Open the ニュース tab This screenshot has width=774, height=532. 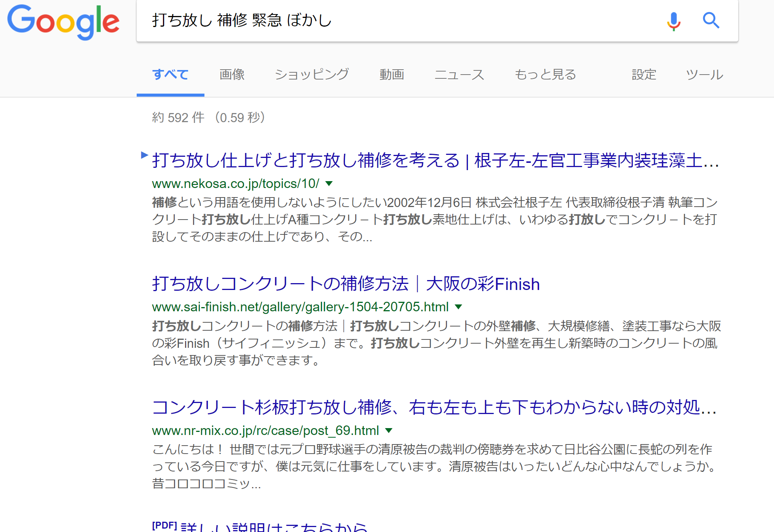459,75
